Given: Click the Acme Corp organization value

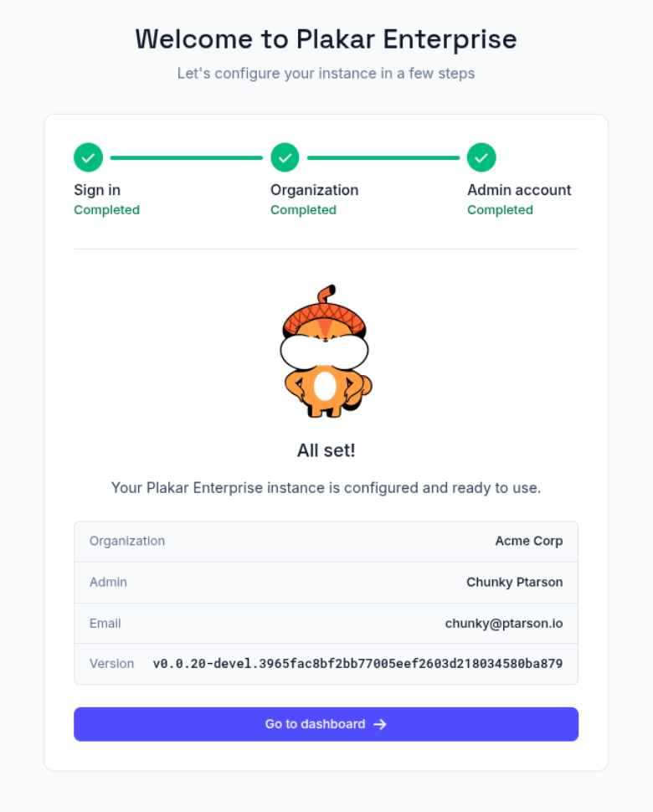Looking at the screenshot, I should pos(529,541).
